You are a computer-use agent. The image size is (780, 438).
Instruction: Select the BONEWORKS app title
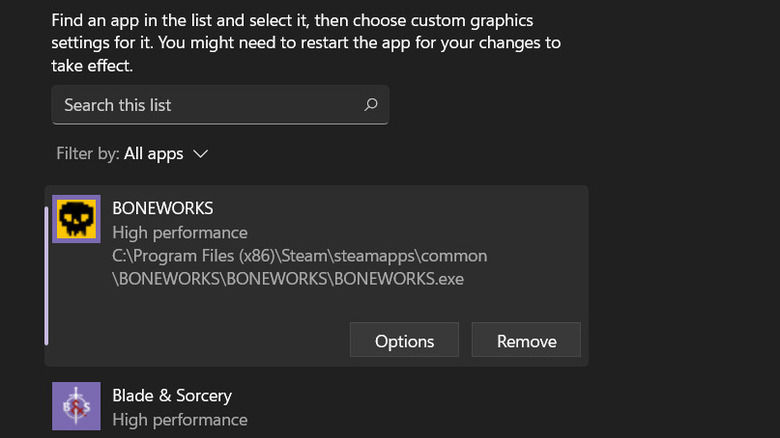pos(162,208)
